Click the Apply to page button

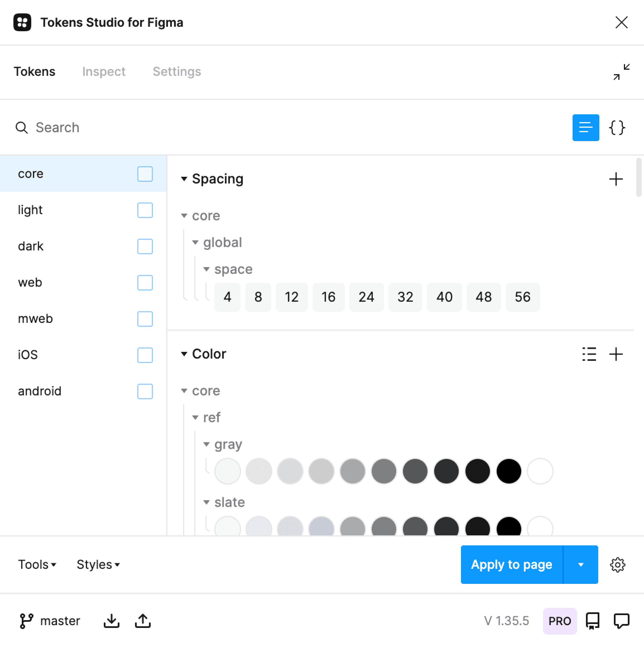click(512, 565)
